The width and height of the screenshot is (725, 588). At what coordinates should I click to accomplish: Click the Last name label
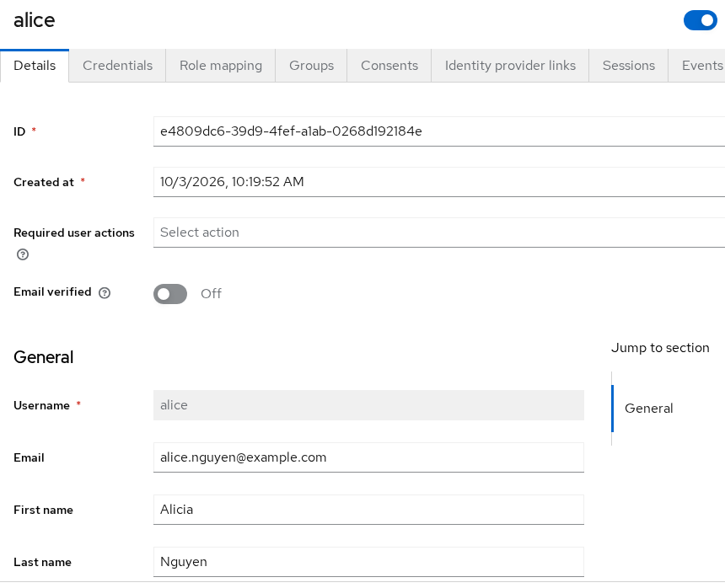click(x=42, y=562)
